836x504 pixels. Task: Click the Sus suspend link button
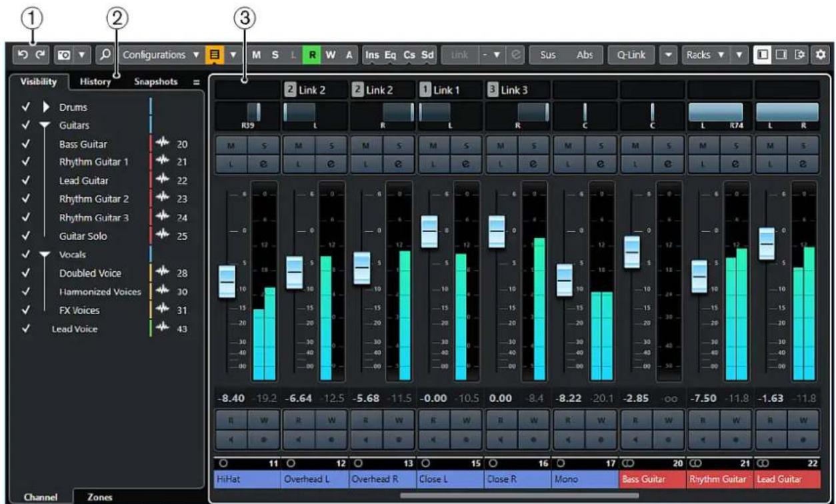click(547, 54)
